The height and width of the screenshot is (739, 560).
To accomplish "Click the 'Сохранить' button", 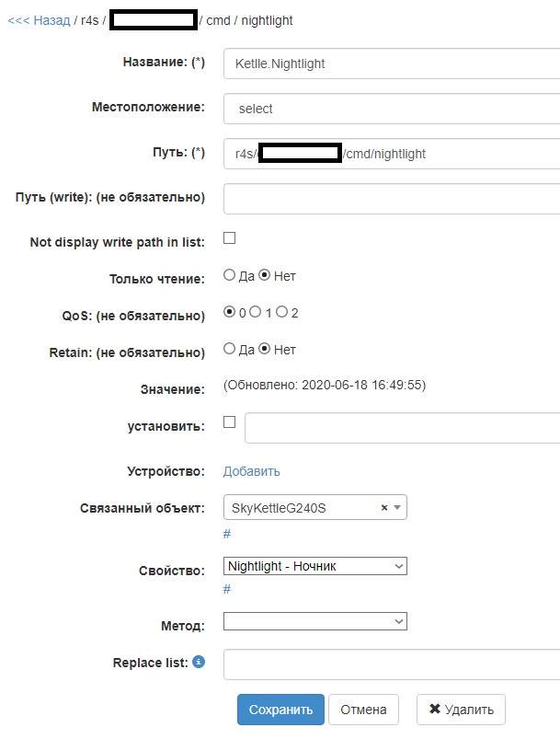I will (x=280, y=710).
